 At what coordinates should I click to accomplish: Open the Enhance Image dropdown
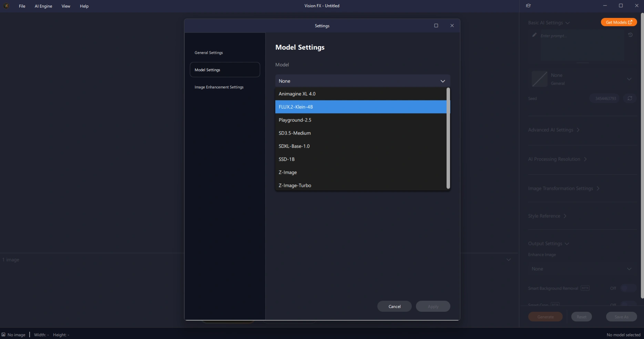(x=582, y=269)
